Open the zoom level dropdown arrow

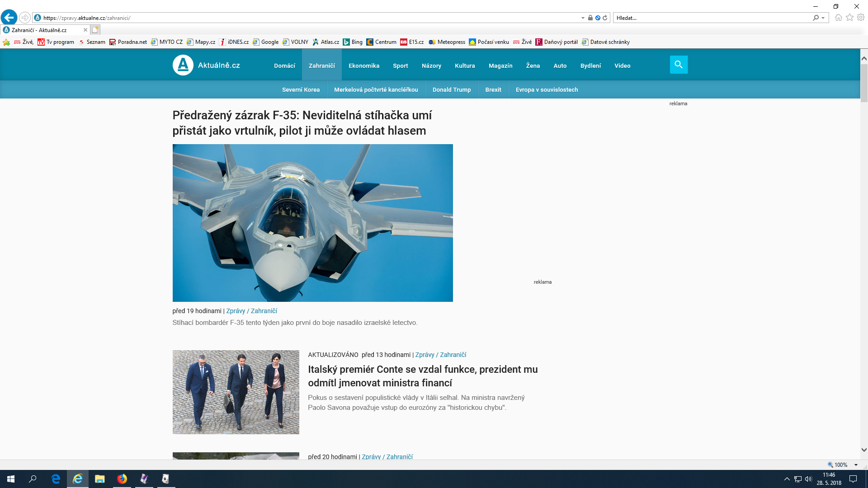coord(856,465)
